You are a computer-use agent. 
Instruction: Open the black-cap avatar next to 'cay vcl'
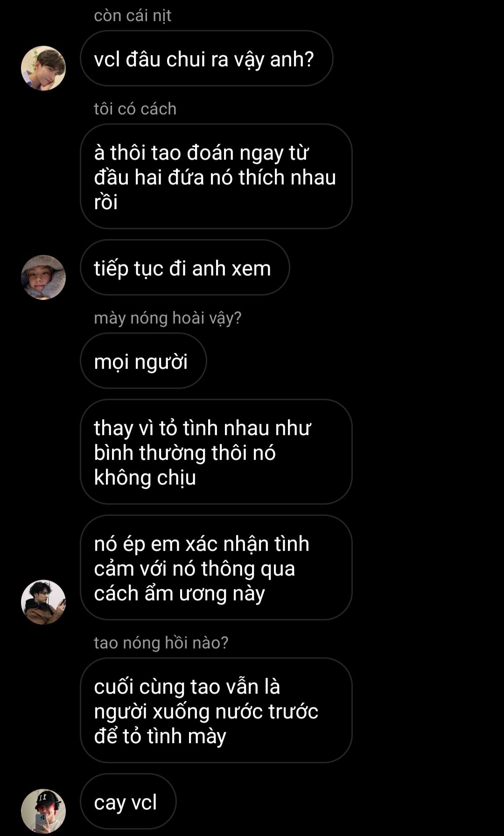tap(43, 811)
